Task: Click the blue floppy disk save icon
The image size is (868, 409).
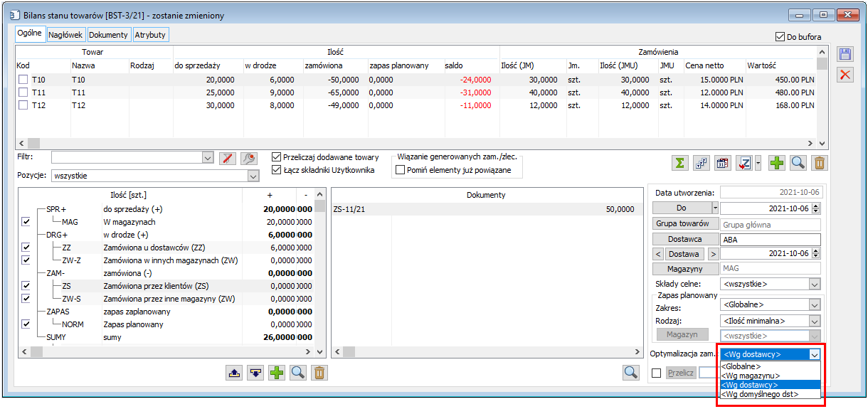Action: tap(845, 55)
